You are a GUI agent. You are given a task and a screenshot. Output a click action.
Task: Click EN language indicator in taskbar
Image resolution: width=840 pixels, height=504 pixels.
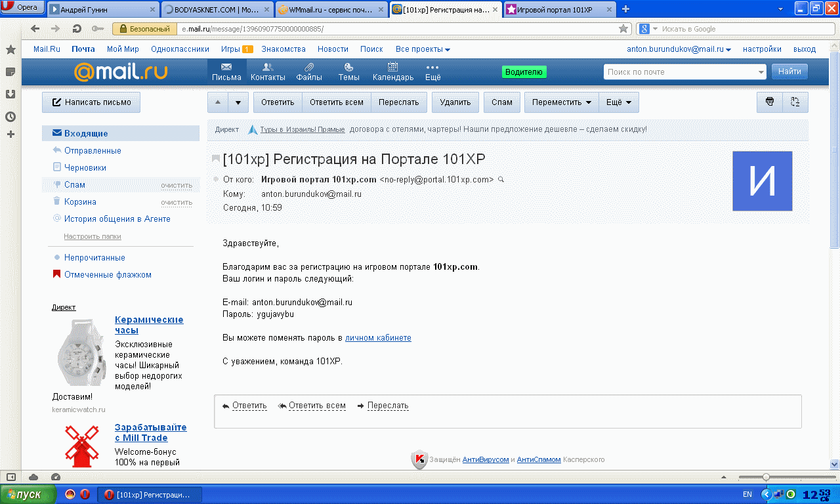click(x=747, y=494)
